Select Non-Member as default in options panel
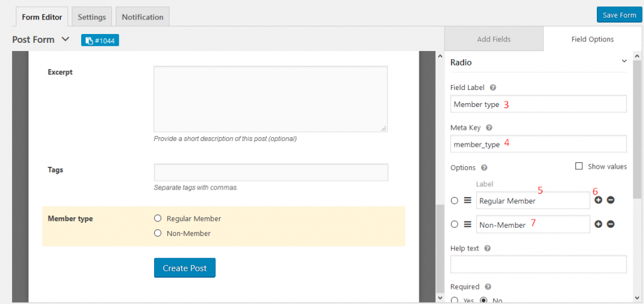Viewport: 644px width, 304px height. click(x=454, y=224)
